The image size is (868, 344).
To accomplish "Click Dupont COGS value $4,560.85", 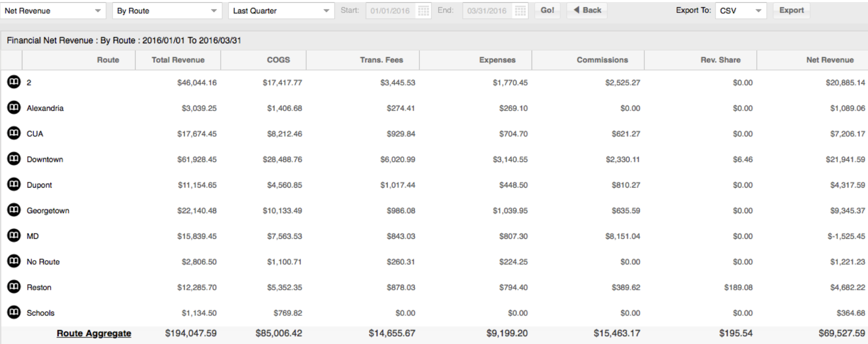I will [284, 185].
